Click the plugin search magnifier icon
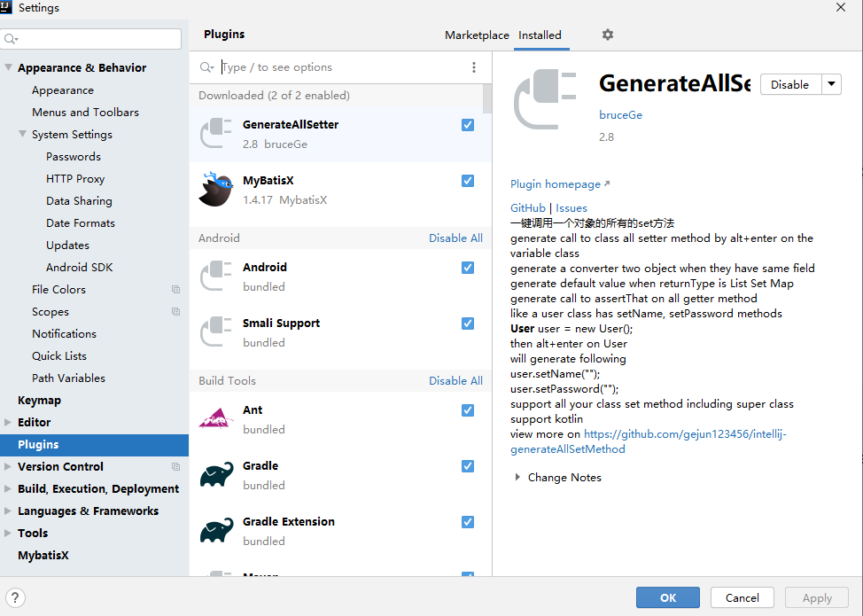The height and width of the screenshot is (616, 863). [x=206, y=67]
